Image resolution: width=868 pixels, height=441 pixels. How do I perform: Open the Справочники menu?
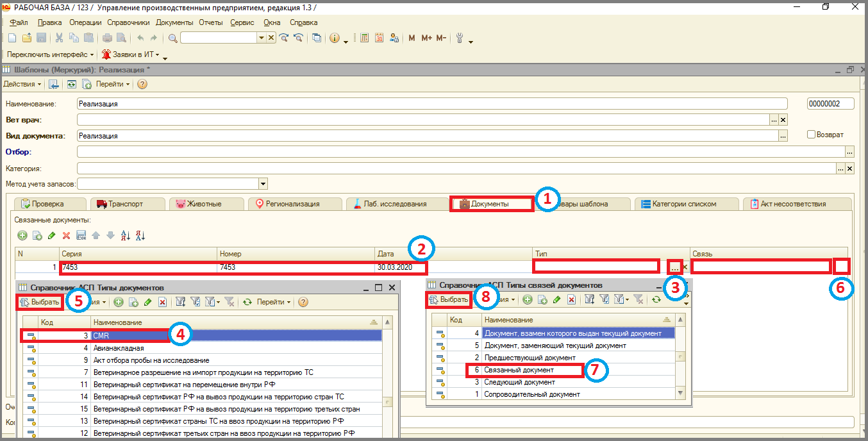click(x=128, y=22)
